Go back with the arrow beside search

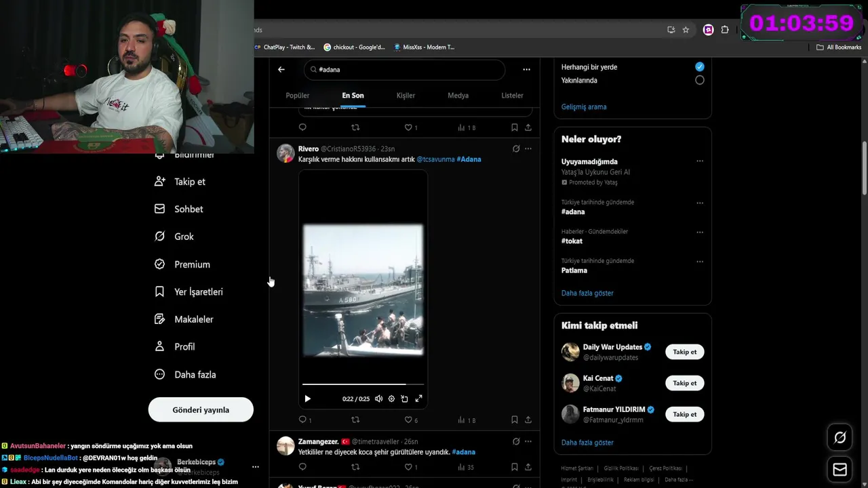click(281, 69)
